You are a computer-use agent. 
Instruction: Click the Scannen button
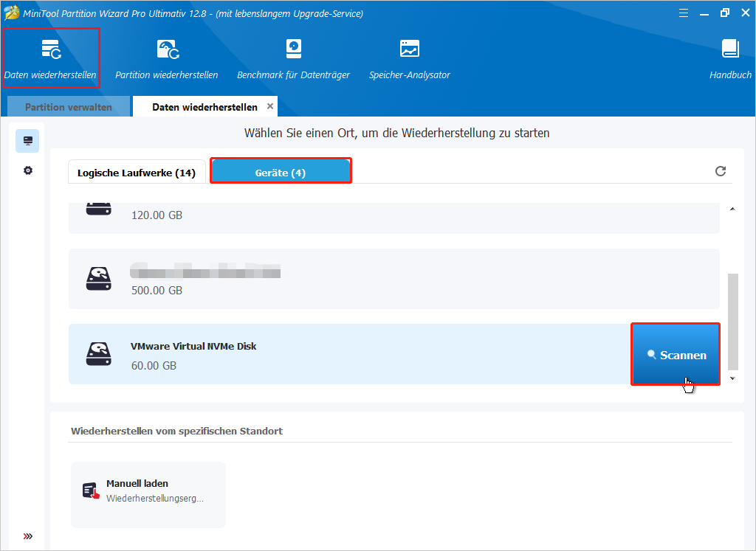click(675, 355)
